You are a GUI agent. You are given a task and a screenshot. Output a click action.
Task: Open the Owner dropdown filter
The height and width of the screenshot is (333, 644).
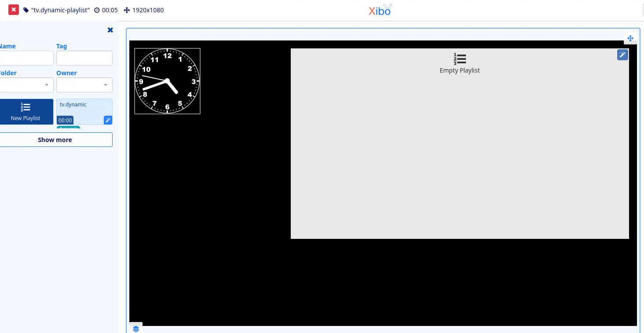(84, 85)
